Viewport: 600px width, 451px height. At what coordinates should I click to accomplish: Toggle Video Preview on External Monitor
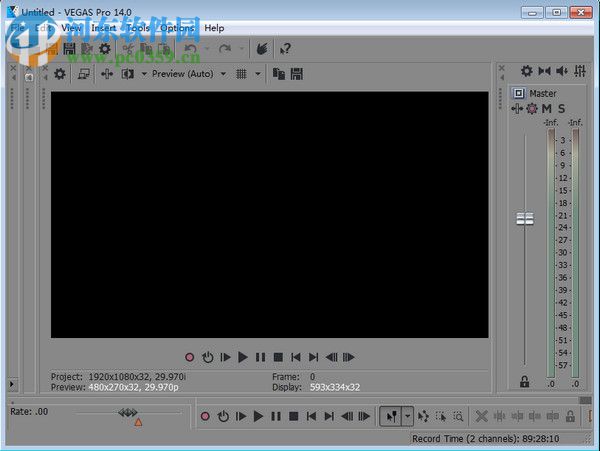point(83,74)
